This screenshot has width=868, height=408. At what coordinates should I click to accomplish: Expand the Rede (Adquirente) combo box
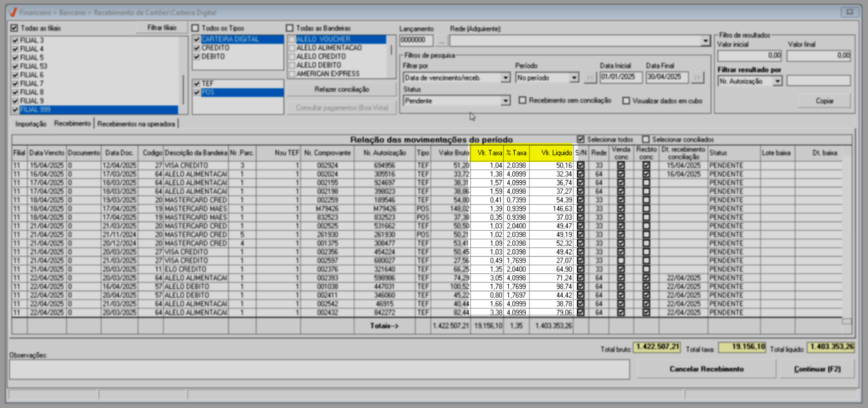[x=705, y=41]
